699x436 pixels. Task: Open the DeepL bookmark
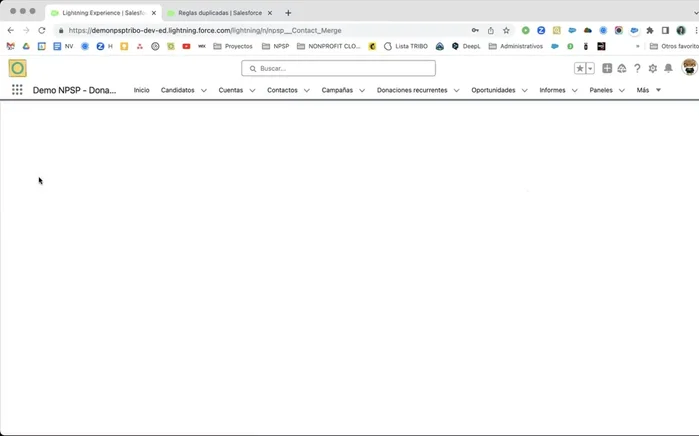(466, 46)
